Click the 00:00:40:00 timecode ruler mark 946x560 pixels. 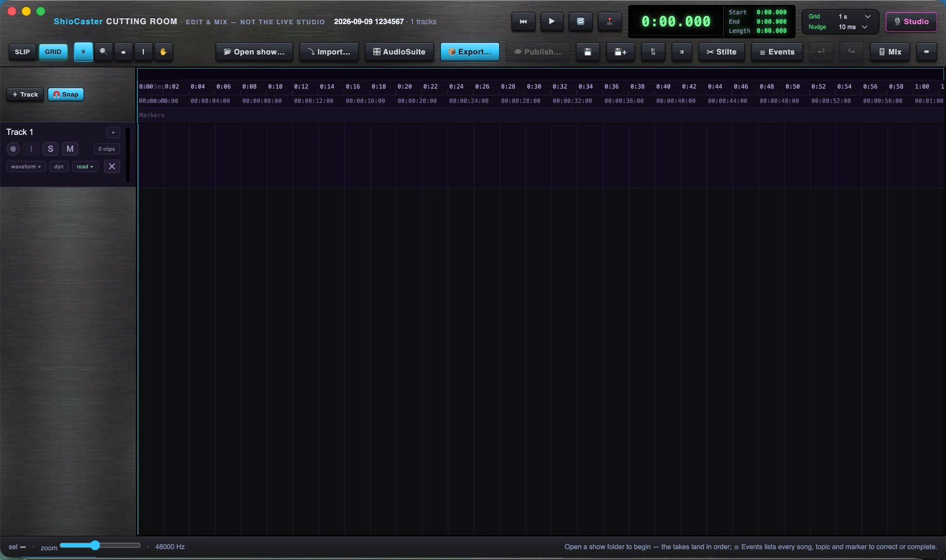(676, 101)
